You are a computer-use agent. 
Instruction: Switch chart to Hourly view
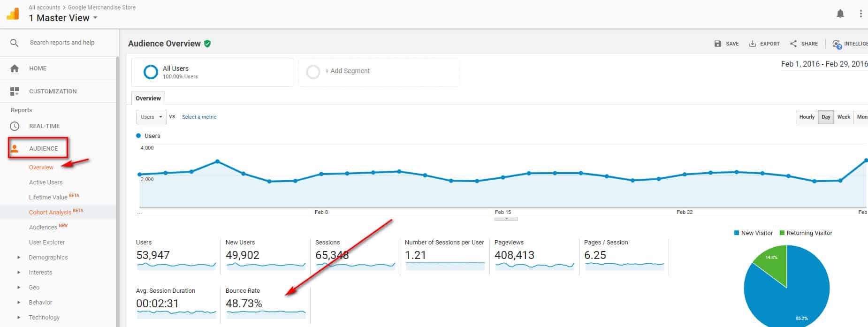click(807, 117)
